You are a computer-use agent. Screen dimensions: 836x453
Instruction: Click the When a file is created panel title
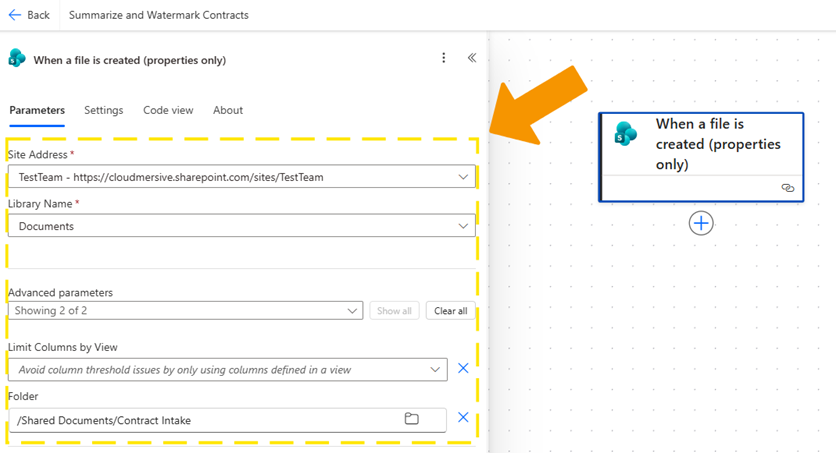pyautogui.click(x=130, y=60)
